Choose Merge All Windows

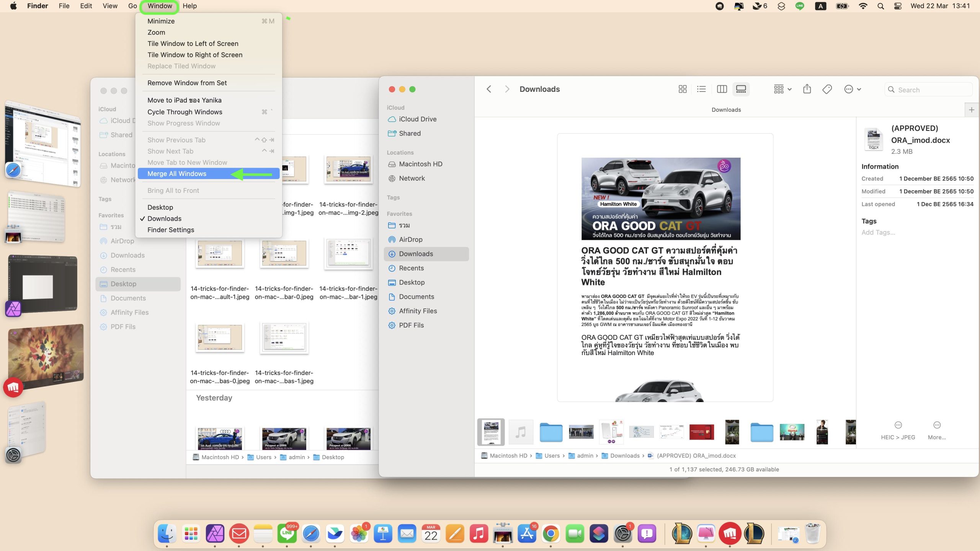point(176,173)
